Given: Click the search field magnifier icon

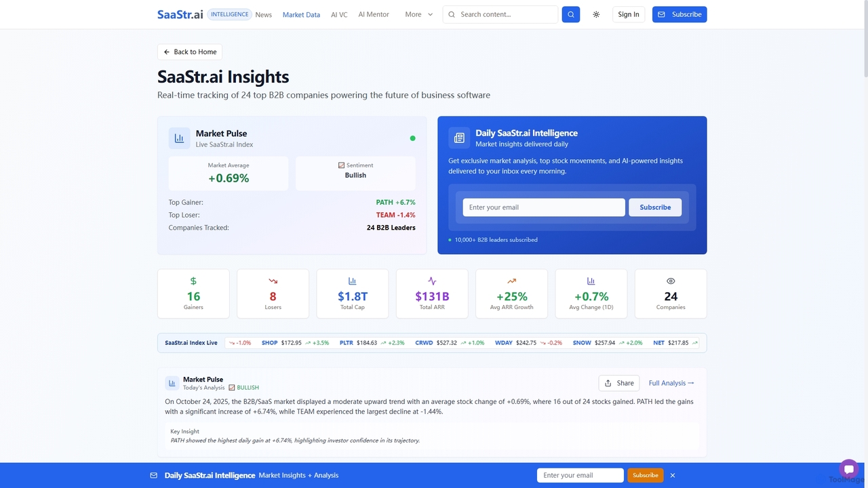Looking at the screenshot, I should click(452, 14).
